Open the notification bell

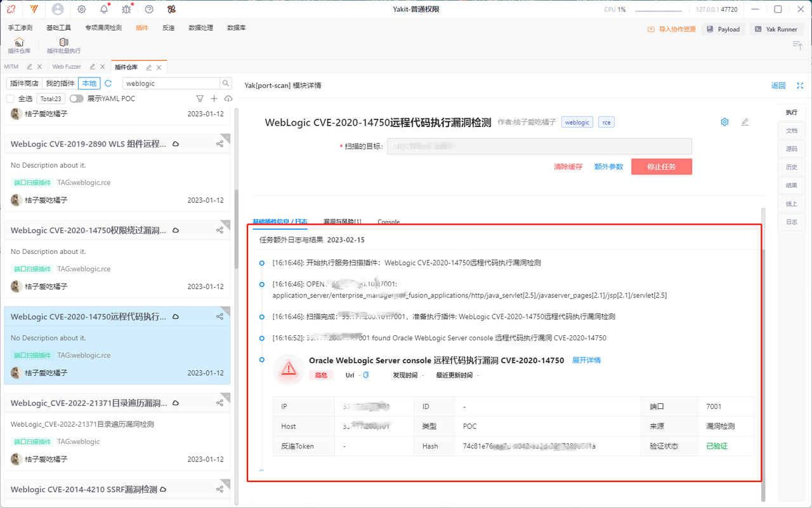(104, 10)
